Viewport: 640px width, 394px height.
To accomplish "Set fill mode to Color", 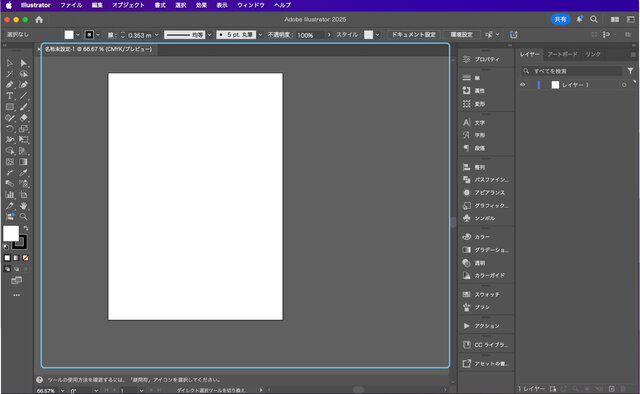I will [x=7, y=258].
